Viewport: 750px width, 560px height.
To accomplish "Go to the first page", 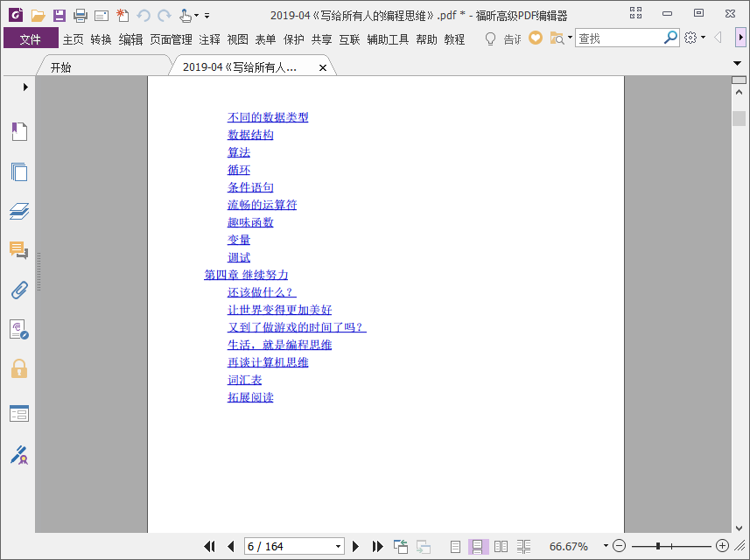I will click(209, 546).
